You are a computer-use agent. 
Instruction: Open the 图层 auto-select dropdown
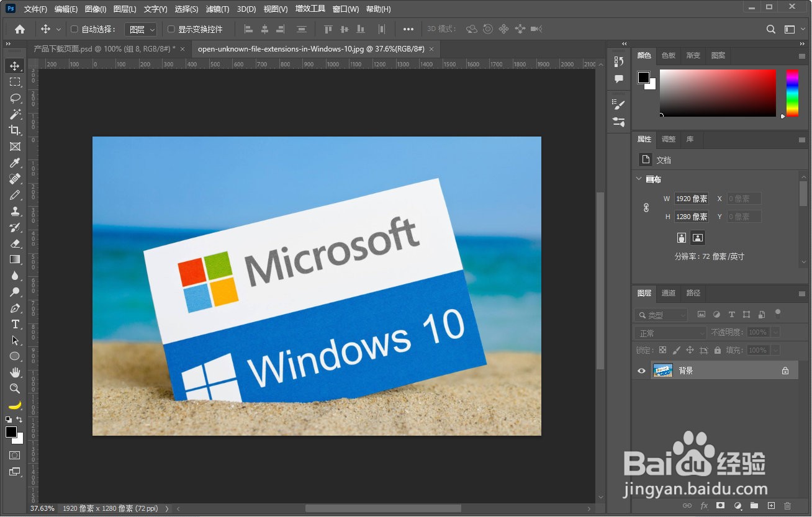click(x=141, y=29)
